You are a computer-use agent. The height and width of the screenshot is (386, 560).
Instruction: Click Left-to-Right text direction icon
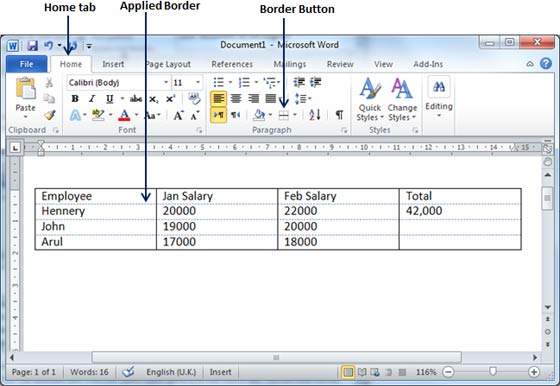tap(219, 115)
